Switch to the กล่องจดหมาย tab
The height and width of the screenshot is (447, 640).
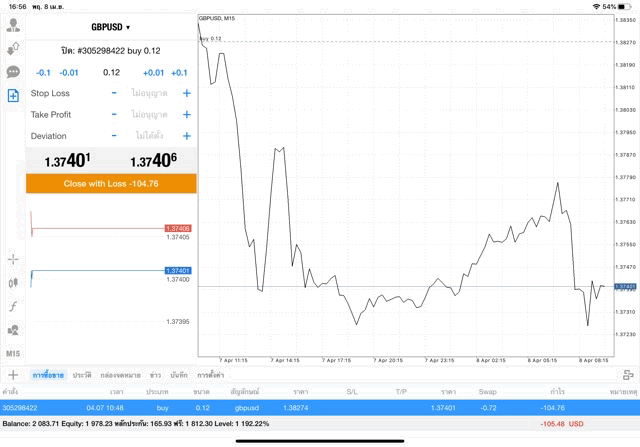[120, 375]
